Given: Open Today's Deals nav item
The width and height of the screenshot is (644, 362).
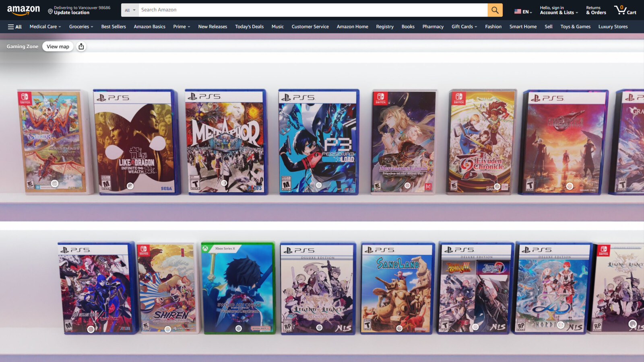Looking at the screenshot, I should 249,27.
